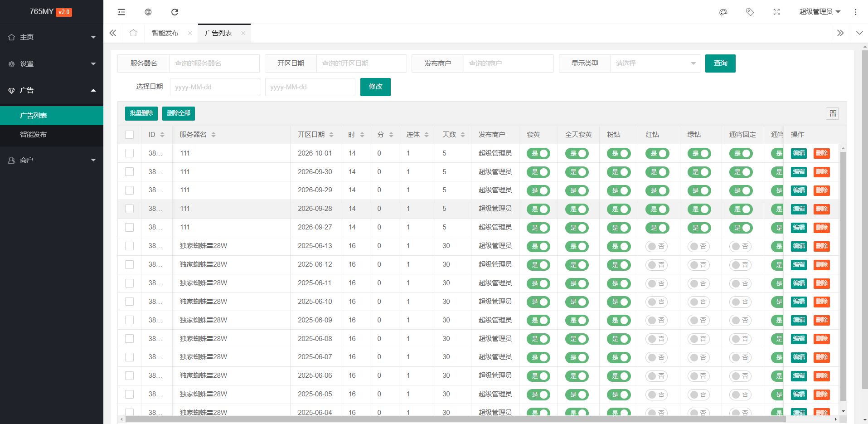Open the 显示类型 dropdown

coord(656,63)
